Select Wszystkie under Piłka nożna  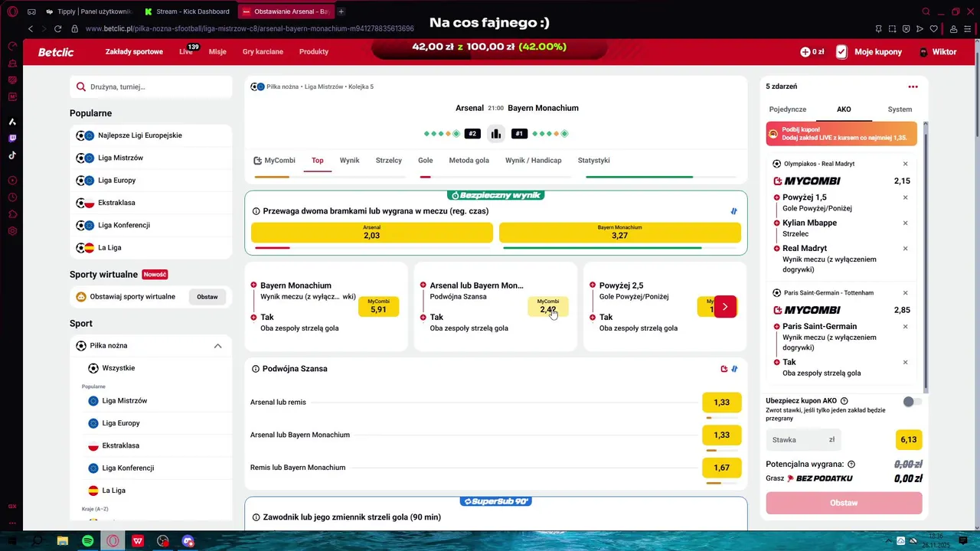[x=119, y=368]
